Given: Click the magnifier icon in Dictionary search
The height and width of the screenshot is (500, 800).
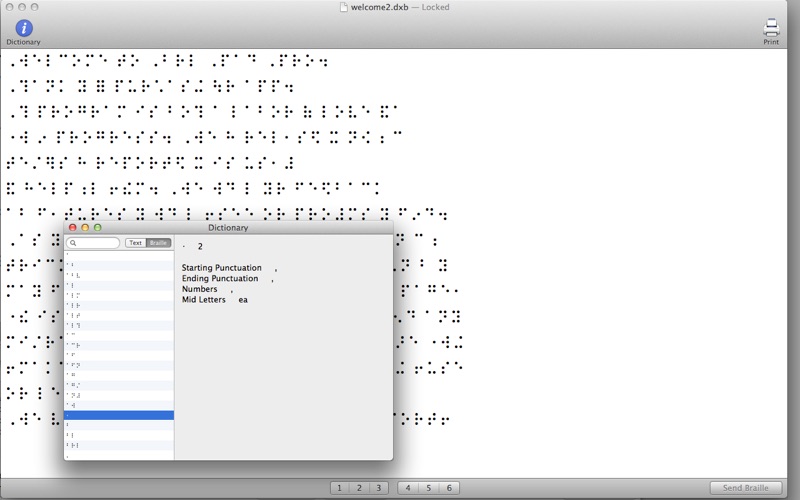Looking at the screenshot, I should pyautogui.click(x=73, y=243).
